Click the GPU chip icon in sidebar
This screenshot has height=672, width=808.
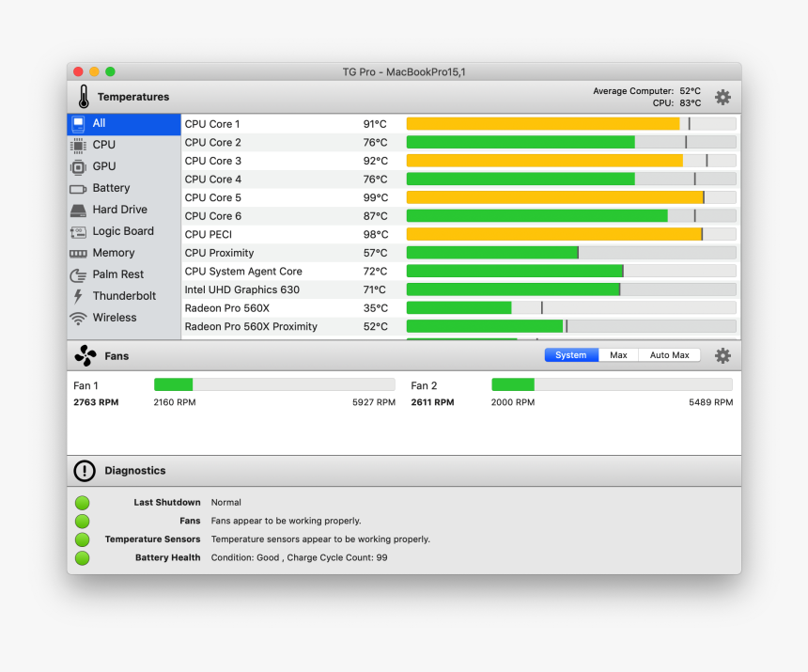pos(78,166)
